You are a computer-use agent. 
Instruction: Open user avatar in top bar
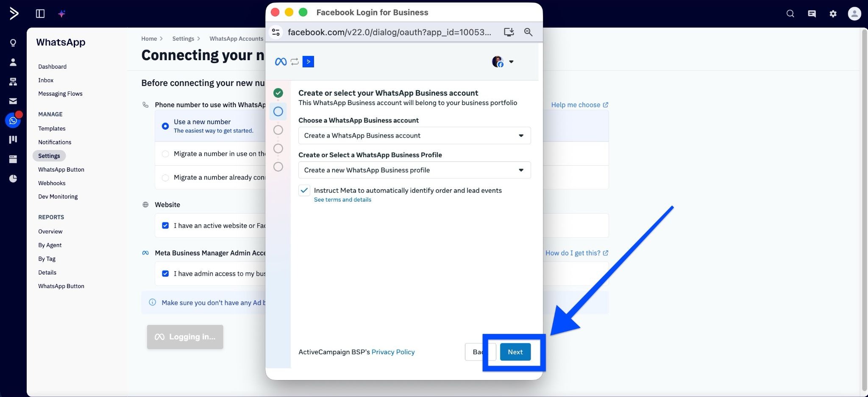tap(854, 14)
